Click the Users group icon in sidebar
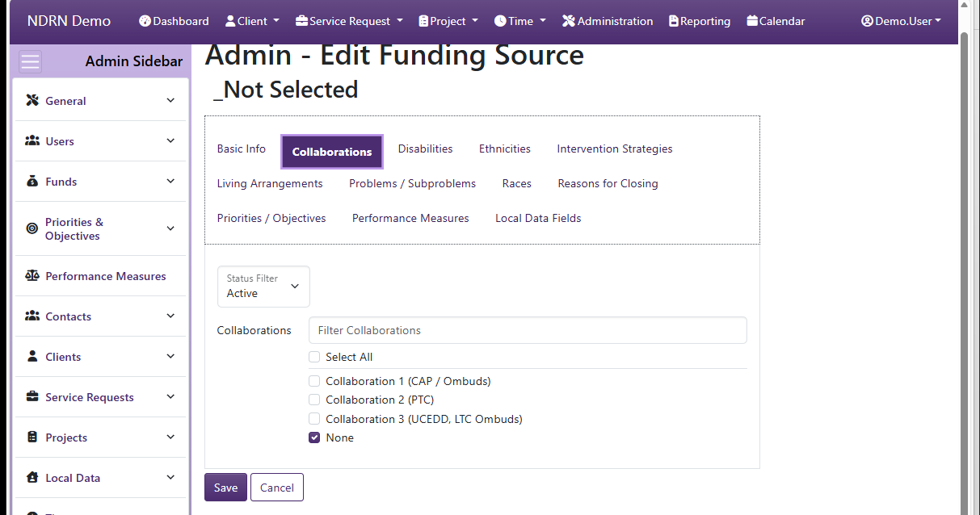Image resolution: width=980 pixels, height=515 pixels. tap(32, 141)
